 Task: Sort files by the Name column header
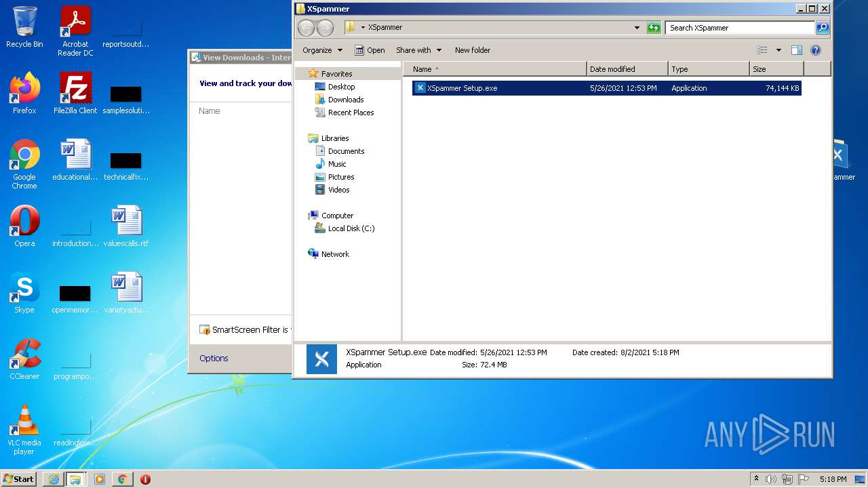(x=495, y=69)
